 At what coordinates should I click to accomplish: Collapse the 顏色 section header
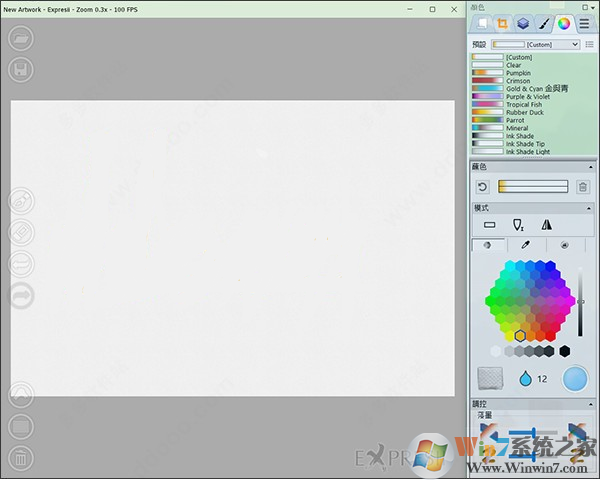coord(532,166)
